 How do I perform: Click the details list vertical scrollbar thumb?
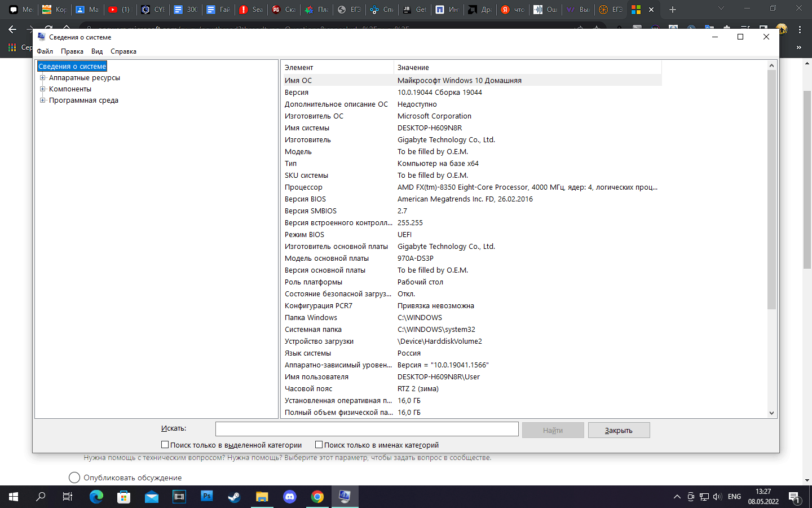coord(772,190)
